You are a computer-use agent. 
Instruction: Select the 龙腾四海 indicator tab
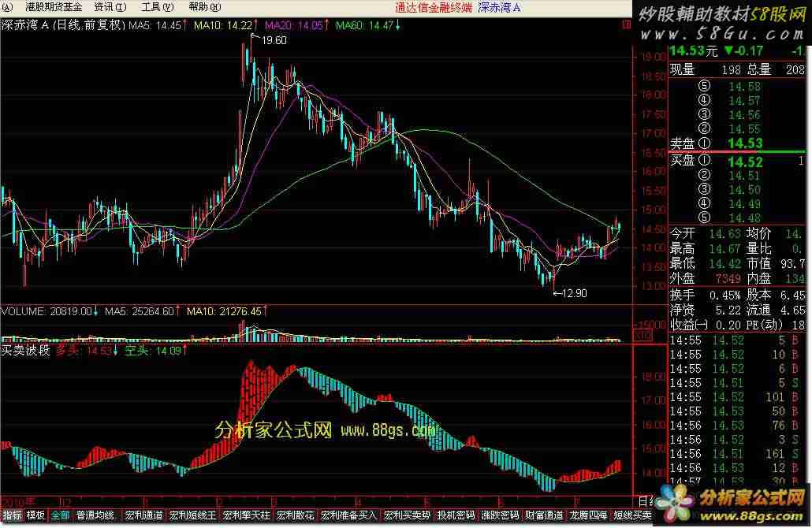pos(588,515)
